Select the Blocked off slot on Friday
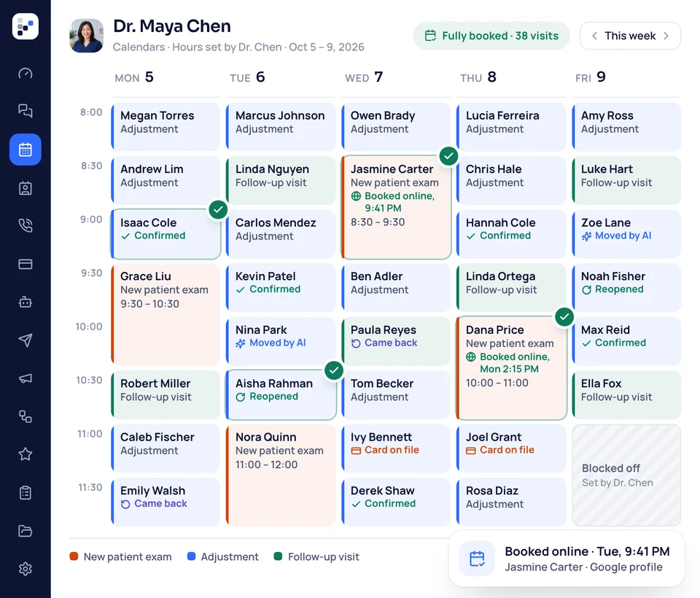 point(626,475)
